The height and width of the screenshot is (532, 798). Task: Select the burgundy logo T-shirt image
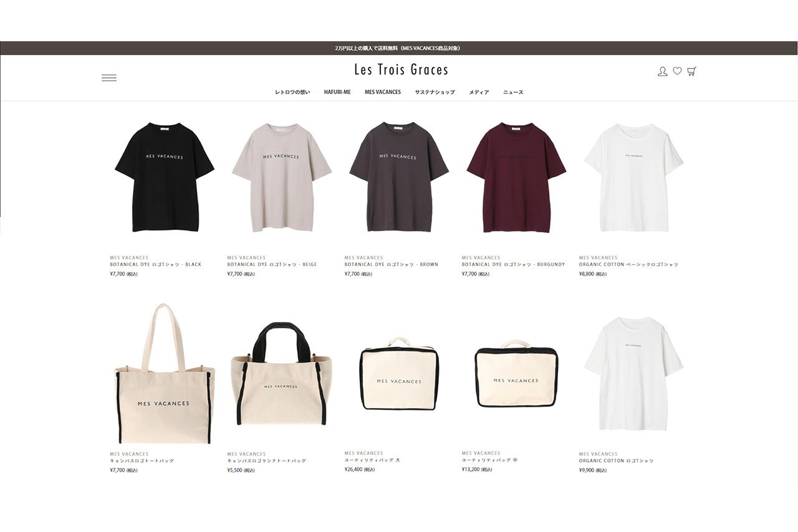516,177
